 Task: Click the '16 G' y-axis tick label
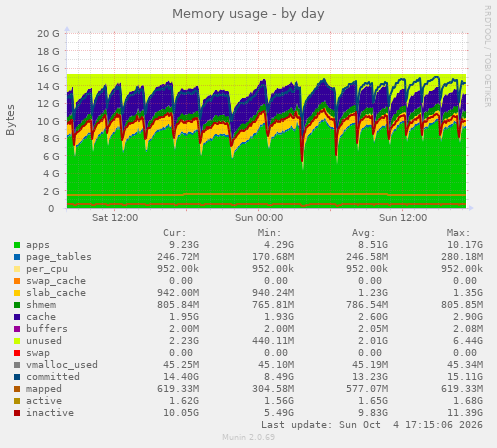click(48, 69)
